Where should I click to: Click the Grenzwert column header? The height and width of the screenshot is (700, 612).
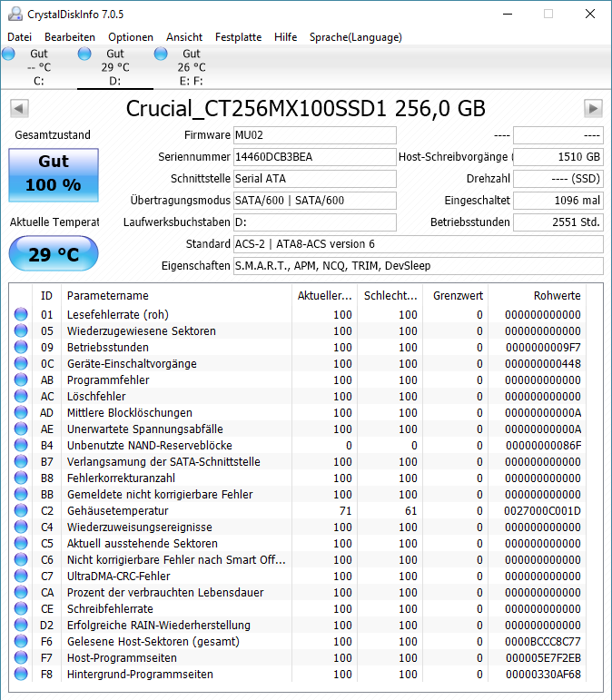pos(455,296)
